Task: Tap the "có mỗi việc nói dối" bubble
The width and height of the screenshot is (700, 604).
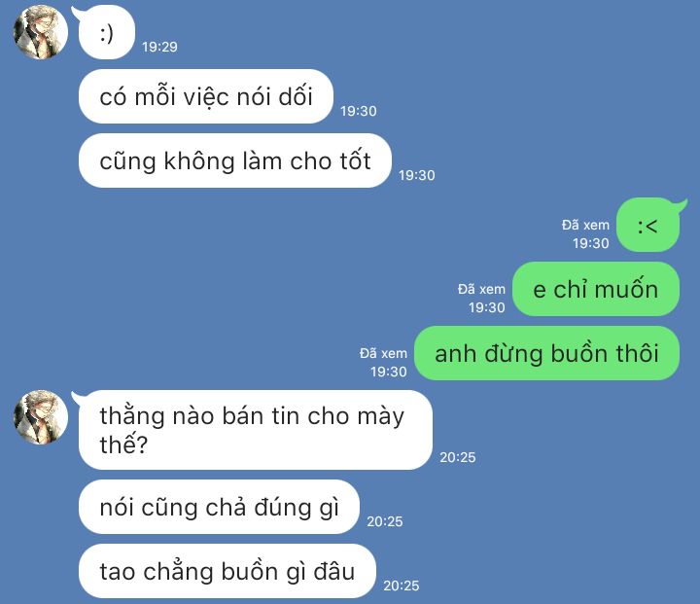Action: 206,96
